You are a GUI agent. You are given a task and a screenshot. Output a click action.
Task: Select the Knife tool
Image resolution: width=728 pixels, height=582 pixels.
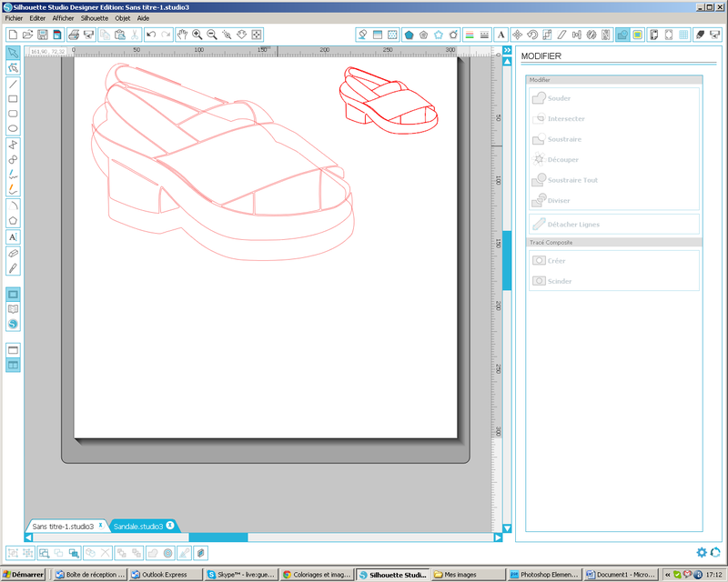13,268
